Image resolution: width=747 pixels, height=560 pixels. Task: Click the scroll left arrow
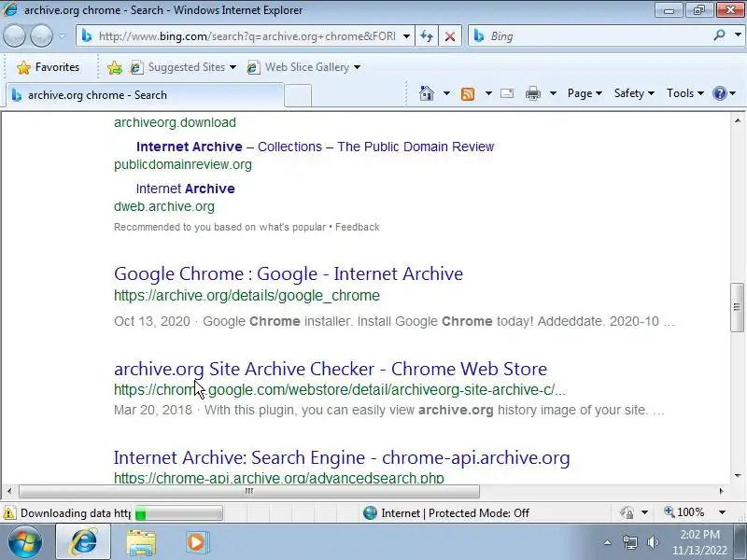coord(9,491)
